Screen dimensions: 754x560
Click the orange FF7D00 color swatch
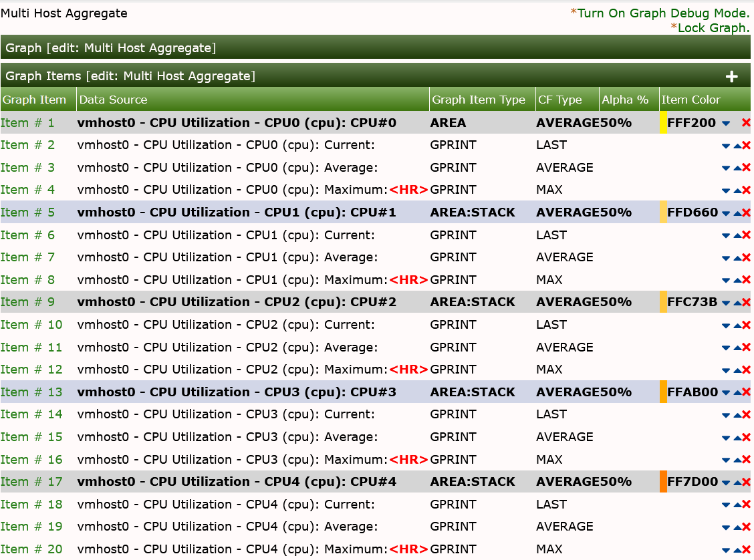pyautogui.click(x=663, y=482)
